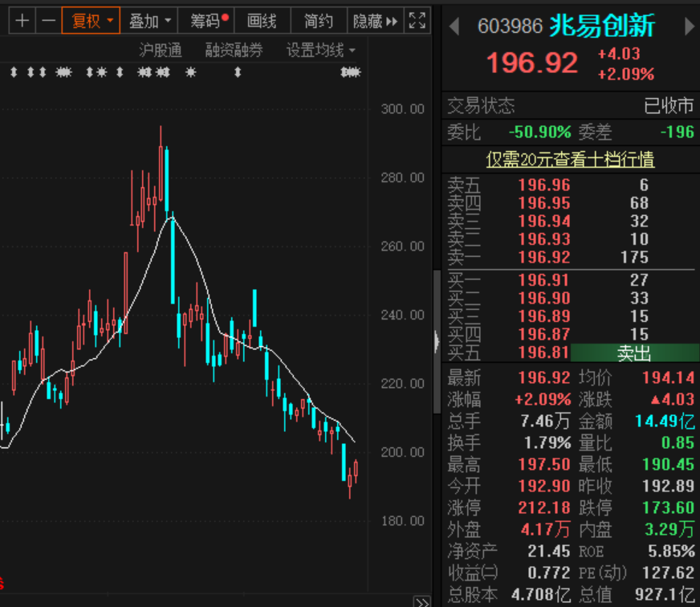Screen dimensions: 700x607
Task: Click 仅需20元查看十档行情 link
Action: click(570, 160)
